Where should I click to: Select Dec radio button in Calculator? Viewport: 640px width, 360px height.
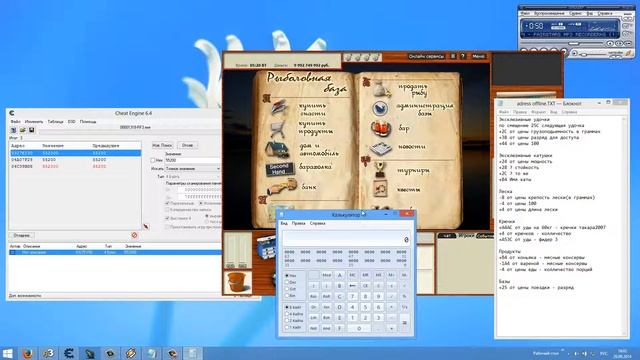point(287,282)
